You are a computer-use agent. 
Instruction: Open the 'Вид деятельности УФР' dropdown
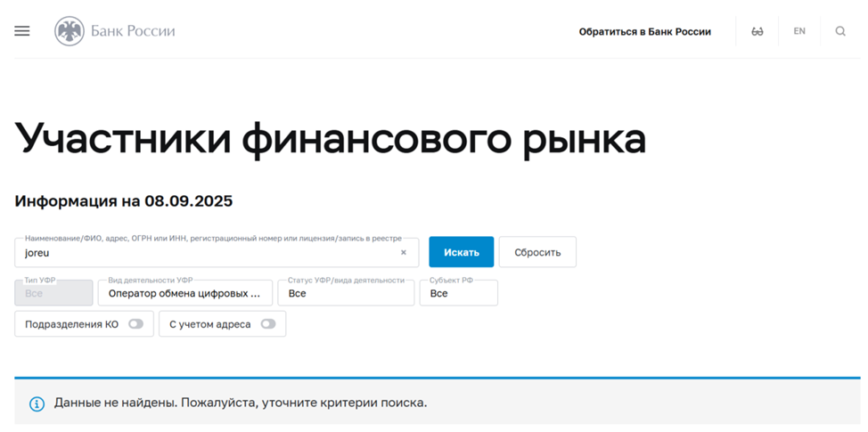click(184, 293)
